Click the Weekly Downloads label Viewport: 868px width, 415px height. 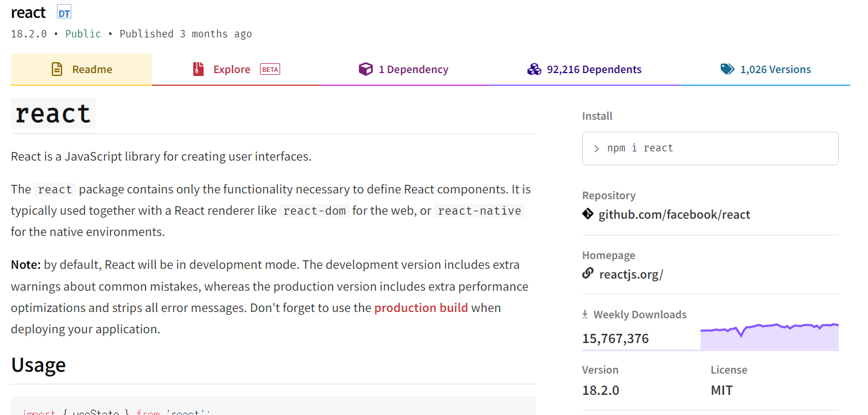tap(640, 314)
